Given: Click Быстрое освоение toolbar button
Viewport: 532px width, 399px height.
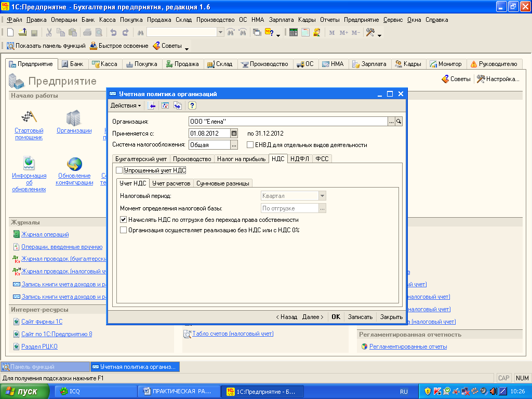Looking at the screenshot, I should (119, 46).
